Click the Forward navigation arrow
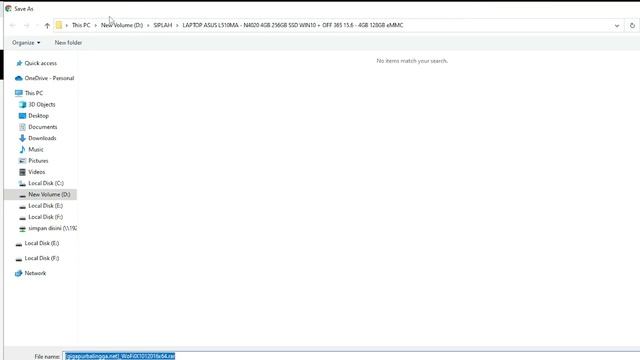The height and width of the screenshot is (360, 640). pyautogui.click(x=27, y=26)
